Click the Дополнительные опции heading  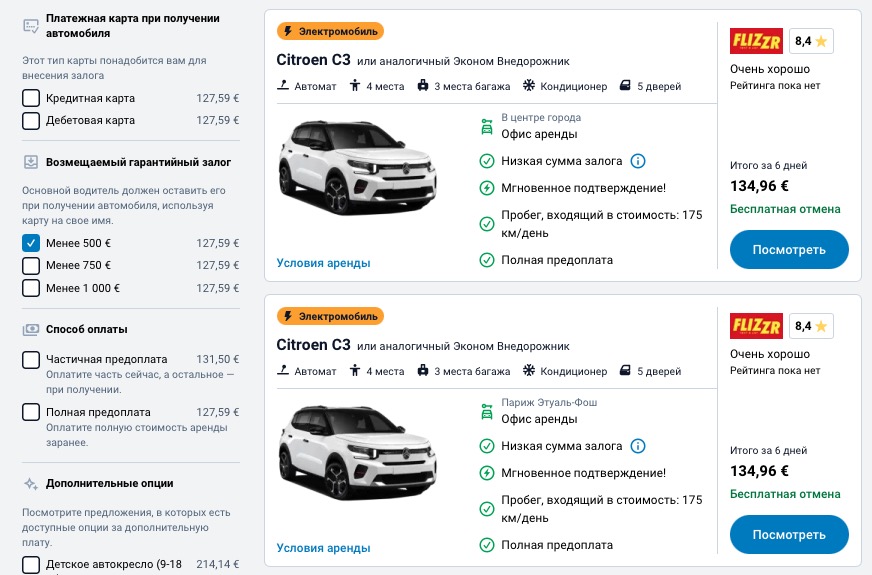point(110,483)
